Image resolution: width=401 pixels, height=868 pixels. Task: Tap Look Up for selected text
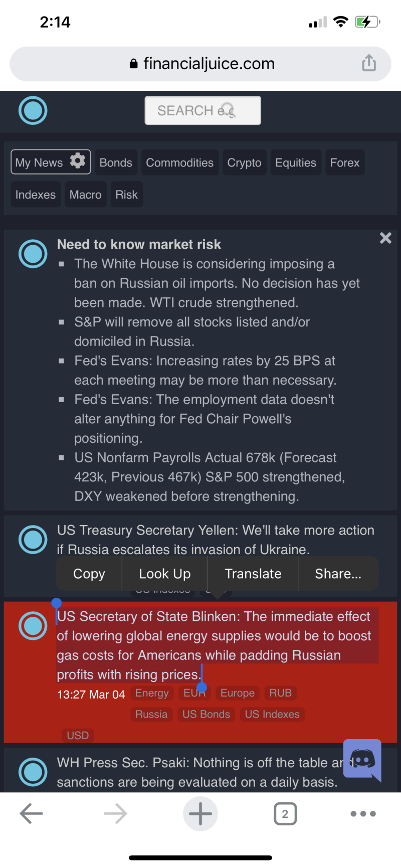click(x=165, y=574)
